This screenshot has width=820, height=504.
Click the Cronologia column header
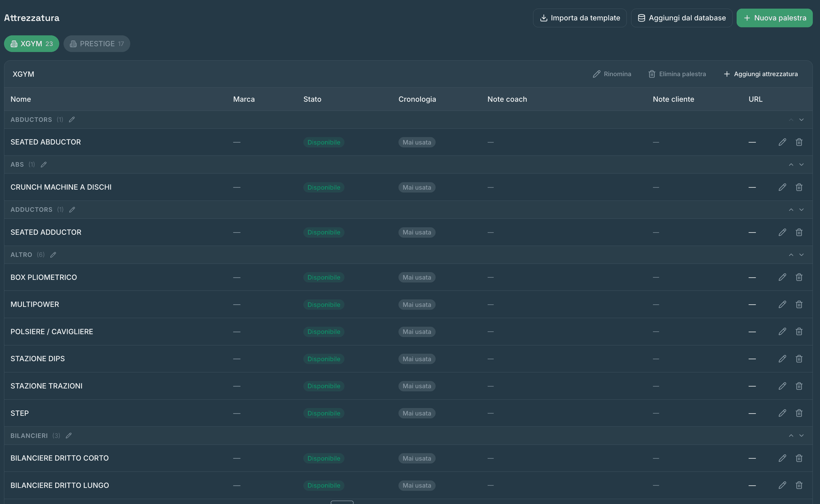tap(417, 99)
